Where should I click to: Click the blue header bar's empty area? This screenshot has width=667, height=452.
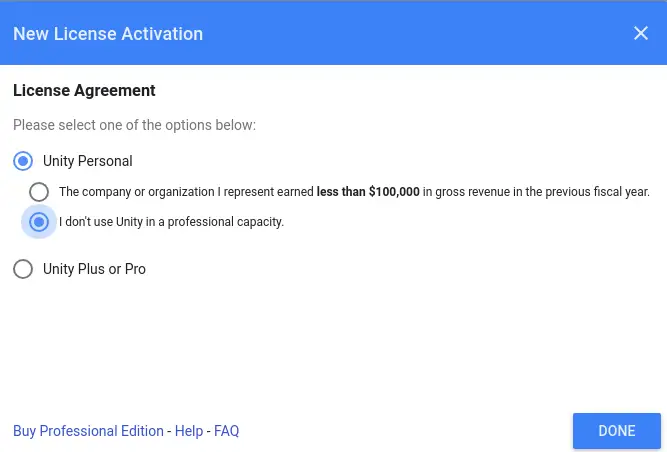tap(417, 33)
